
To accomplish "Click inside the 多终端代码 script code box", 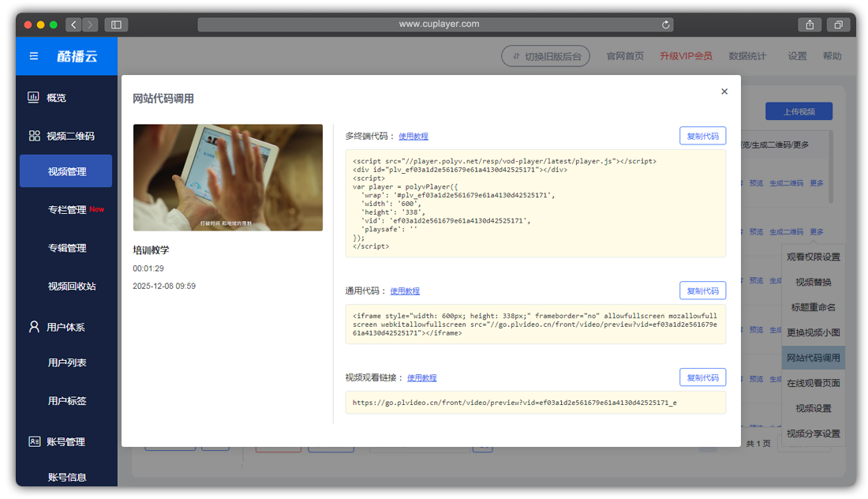I will pyautogui.click(x=535, y=203).
